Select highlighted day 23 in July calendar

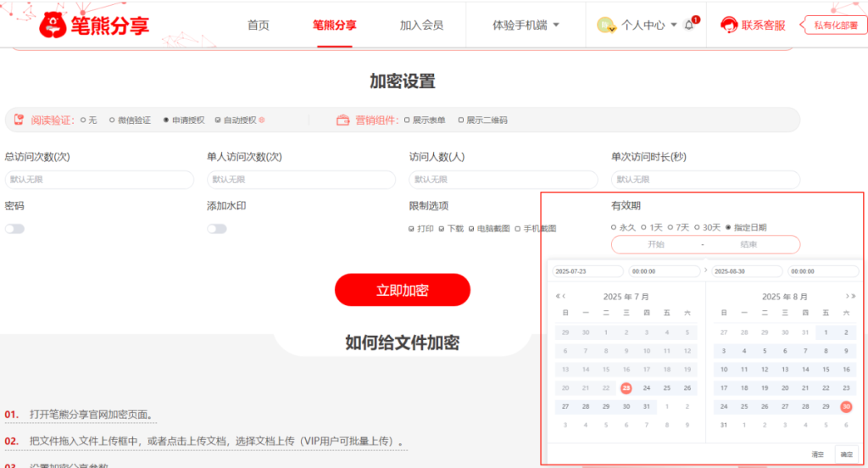pyautogui.click(x=626, y=387)
